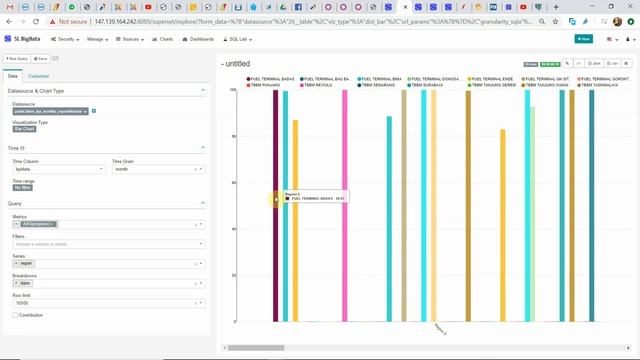Toggle TBBM SEMARANG legend series
The image size is (640, 360).
point(376,85)
